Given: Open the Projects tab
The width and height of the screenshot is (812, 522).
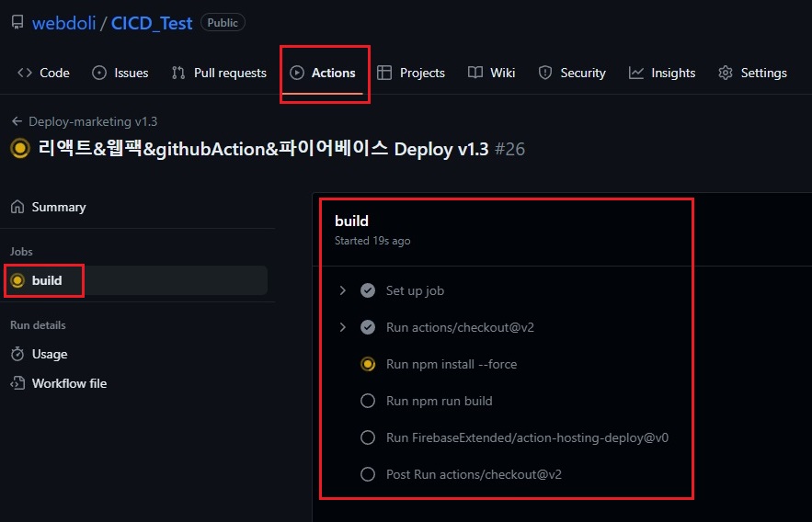Looking at the screenshot, I should (x=411, y=73).
